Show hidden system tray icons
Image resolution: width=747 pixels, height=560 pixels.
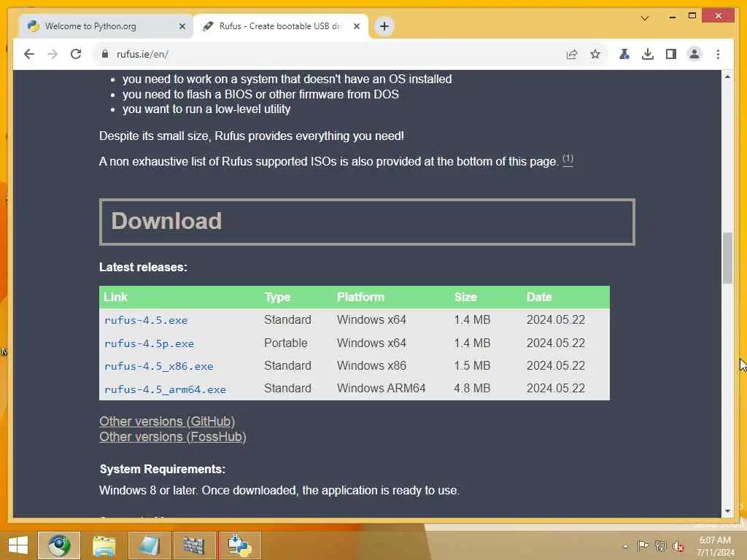pos(625,546)
